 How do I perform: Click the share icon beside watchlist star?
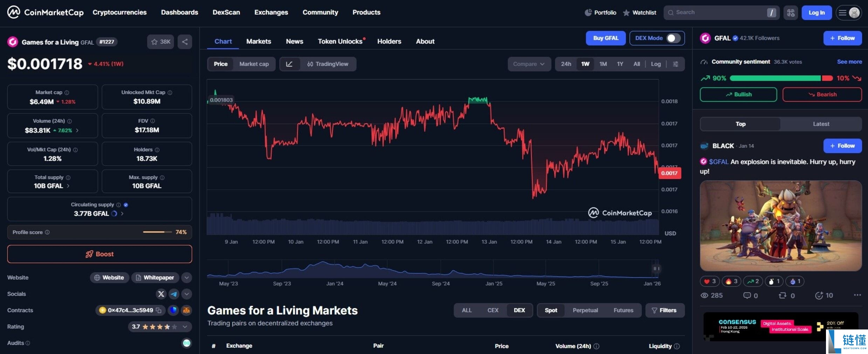[x=185, y=42]
